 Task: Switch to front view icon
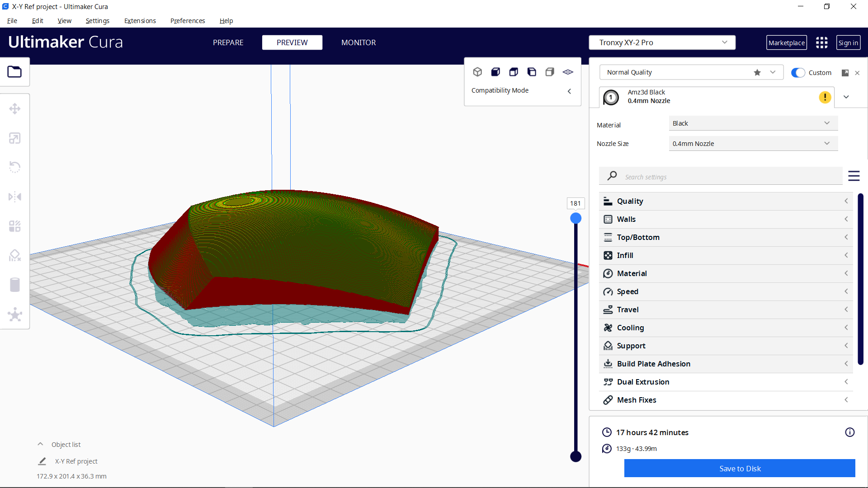[x=495, y=72]
